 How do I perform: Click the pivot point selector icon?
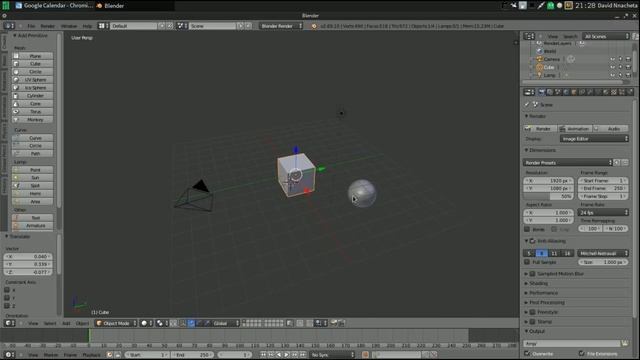[x=162, y=323]
